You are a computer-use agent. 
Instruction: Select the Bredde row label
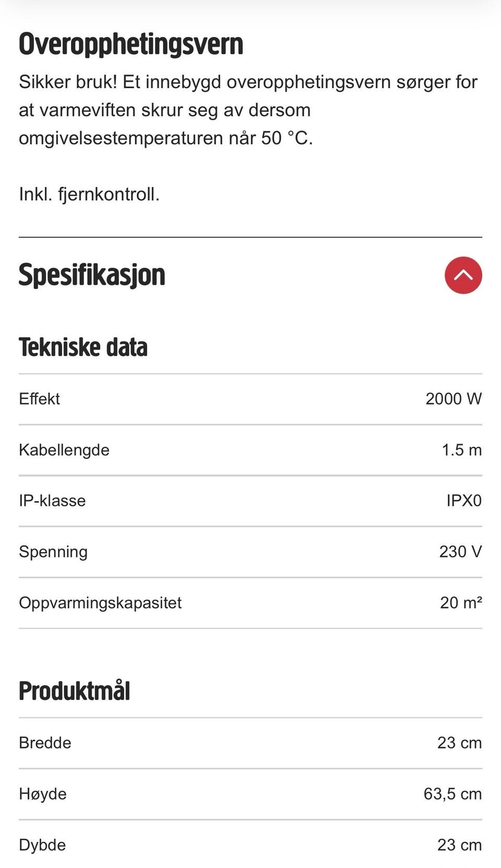click(x=45, y=742)
